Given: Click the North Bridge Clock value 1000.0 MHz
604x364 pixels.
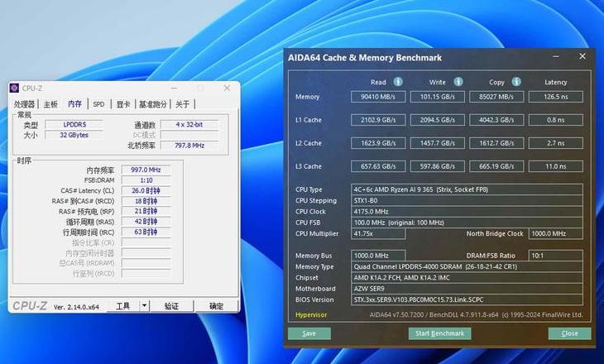Looking at the screenshot, I should point(556,233).
